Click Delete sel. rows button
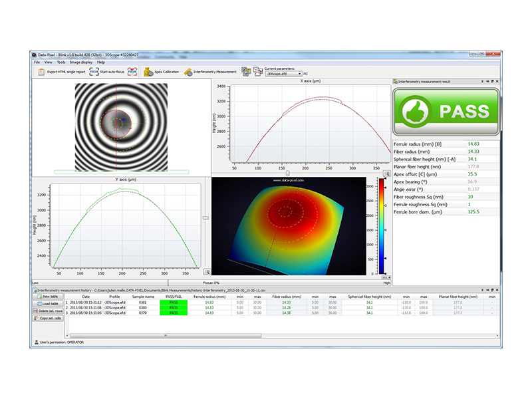The width and height of the screenshot is (532, 399). [48, 311]
